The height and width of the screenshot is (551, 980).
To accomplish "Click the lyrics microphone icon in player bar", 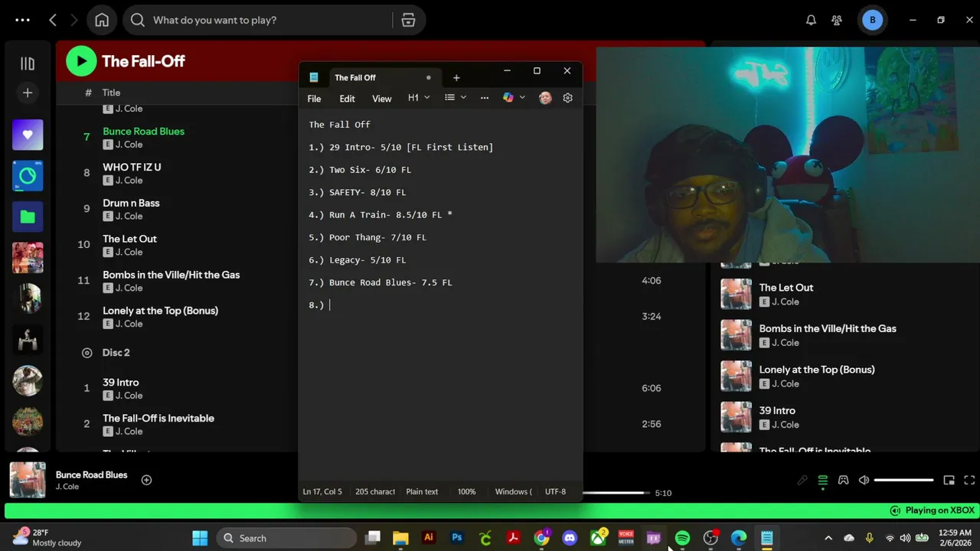I will click(802, 480).
